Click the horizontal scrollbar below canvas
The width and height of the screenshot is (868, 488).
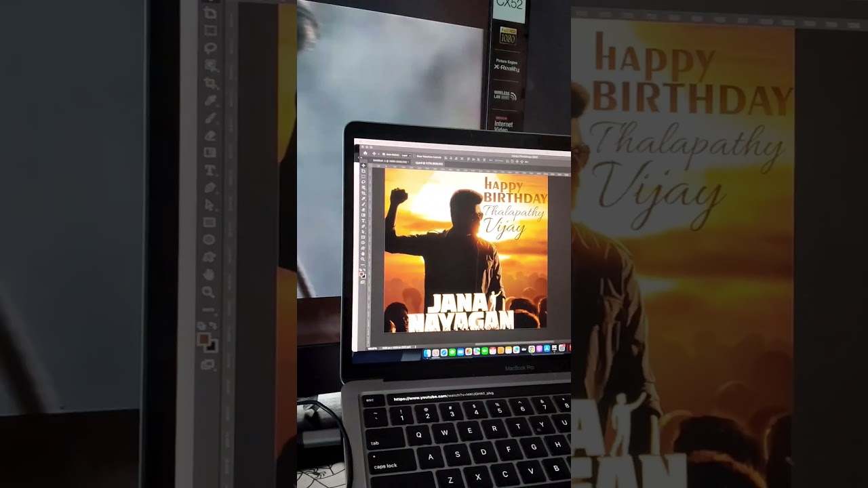coord(513,343)
